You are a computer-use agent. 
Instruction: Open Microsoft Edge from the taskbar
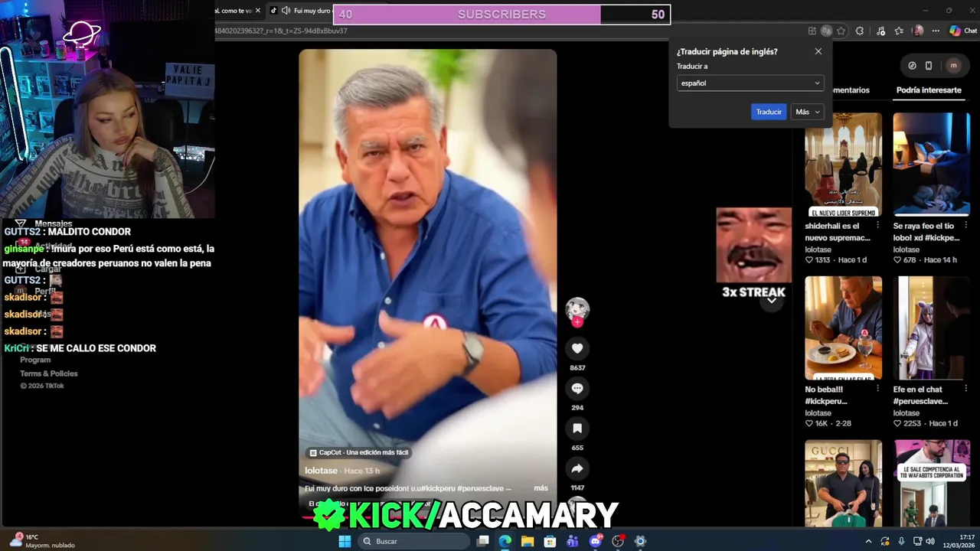pos(505,541)
